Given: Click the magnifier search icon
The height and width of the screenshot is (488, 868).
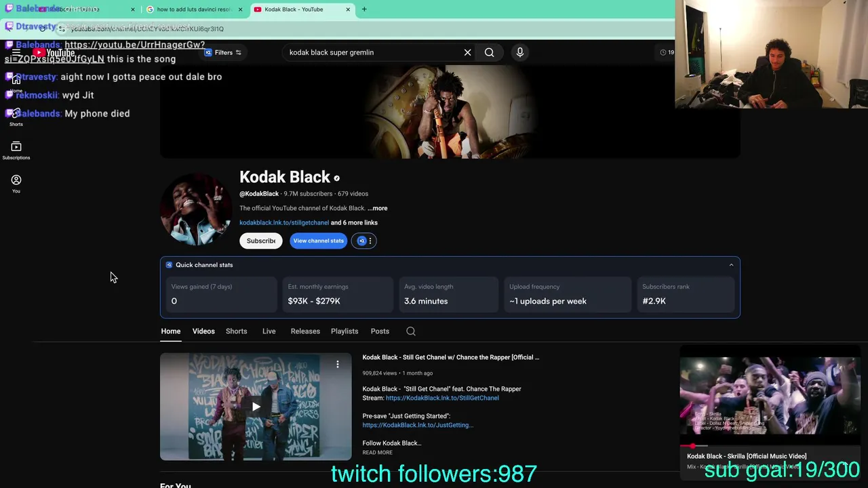Looking at the screenshot, I should tap(489, 52).
